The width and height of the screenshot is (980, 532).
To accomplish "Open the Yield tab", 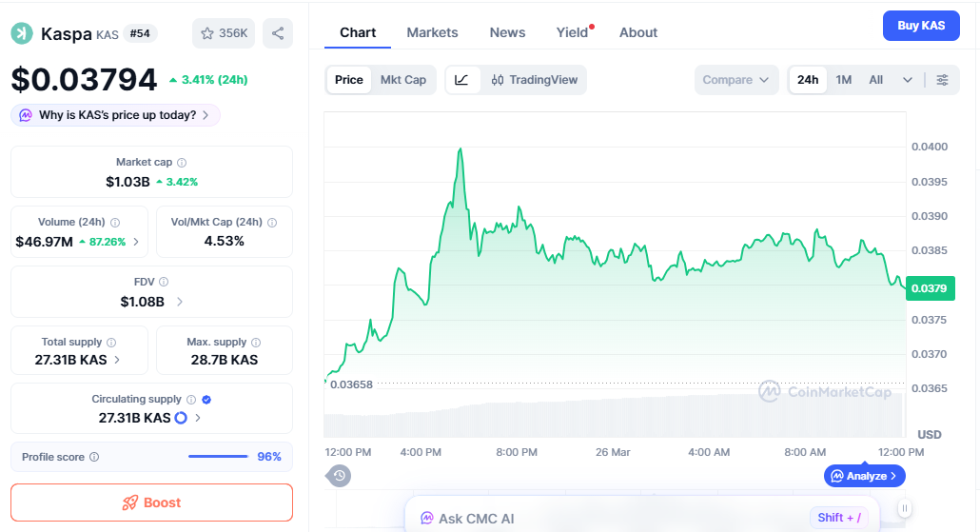I will point(573,32).
